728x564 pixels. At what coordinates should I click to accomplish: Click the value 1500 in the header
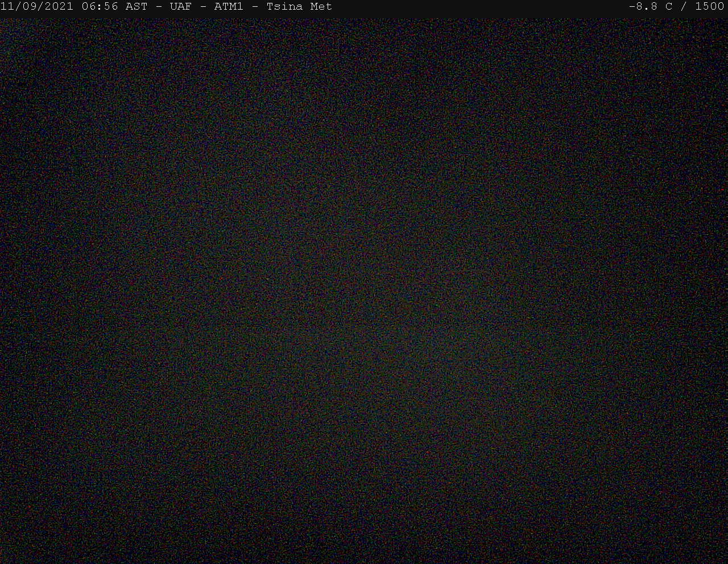click(710, 7)
